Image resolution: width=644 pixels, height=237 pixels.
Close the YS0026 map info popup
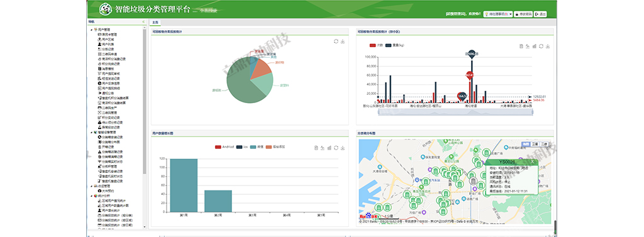[x=532, y=162]
